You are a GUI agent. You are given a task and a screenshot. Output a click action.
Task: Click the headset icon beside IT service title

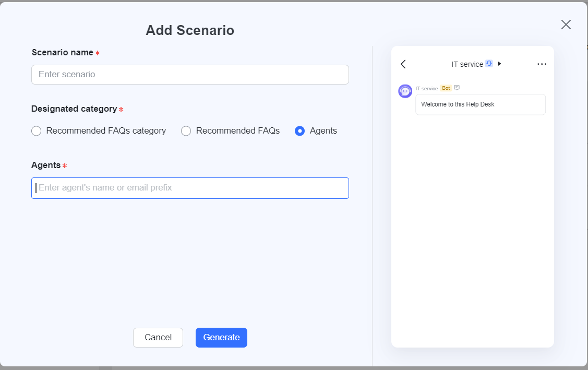click(489, 64)
